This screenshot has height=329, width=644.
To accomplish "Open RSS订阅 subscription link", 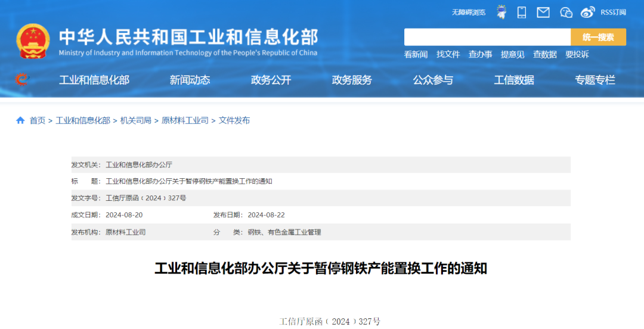I will click(x=613, y=13).
